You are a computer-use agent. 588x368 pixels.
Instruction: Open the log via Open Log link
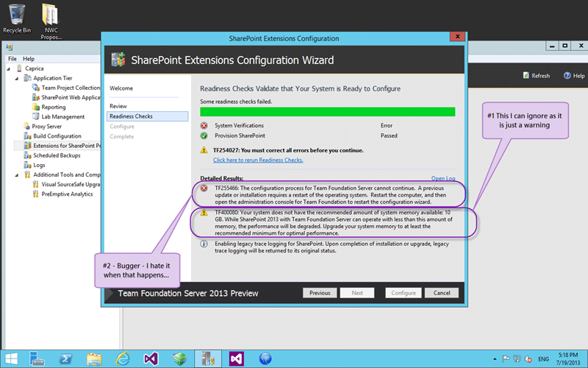(443, 178)
